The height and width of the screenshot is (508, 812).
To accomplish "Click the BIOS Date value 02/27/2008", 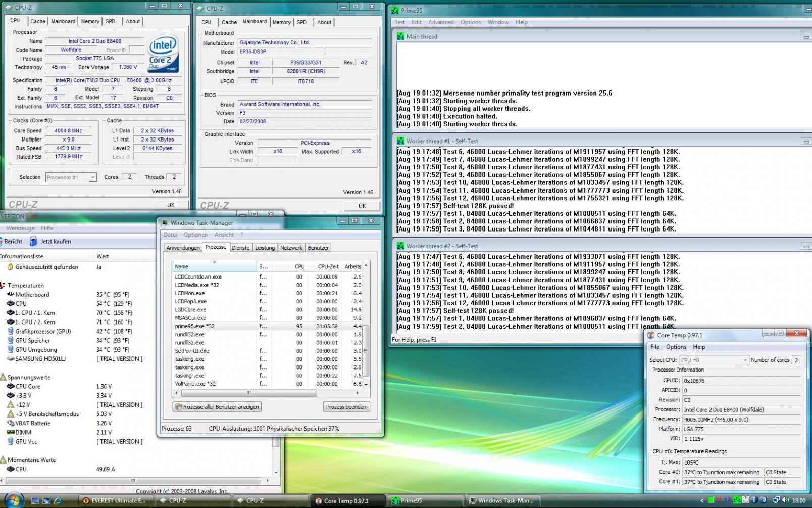I will [304, 121].
